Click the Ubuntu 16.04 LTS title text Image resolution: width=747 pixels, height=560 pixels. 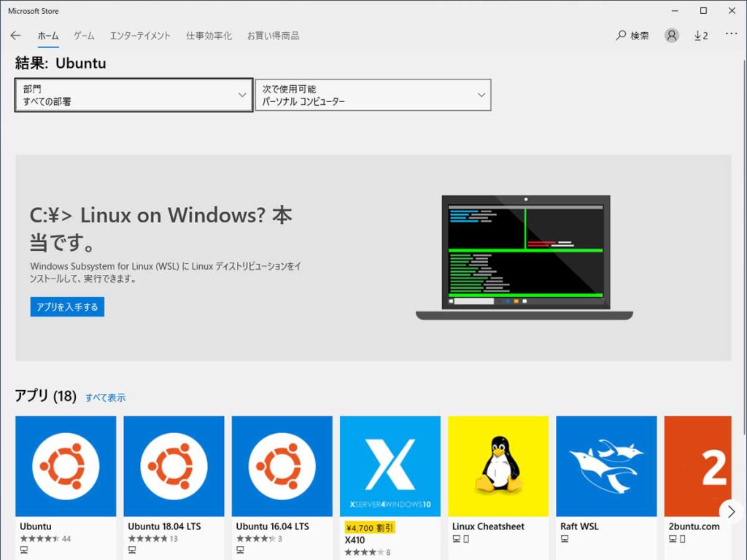[x=273, y=526]
